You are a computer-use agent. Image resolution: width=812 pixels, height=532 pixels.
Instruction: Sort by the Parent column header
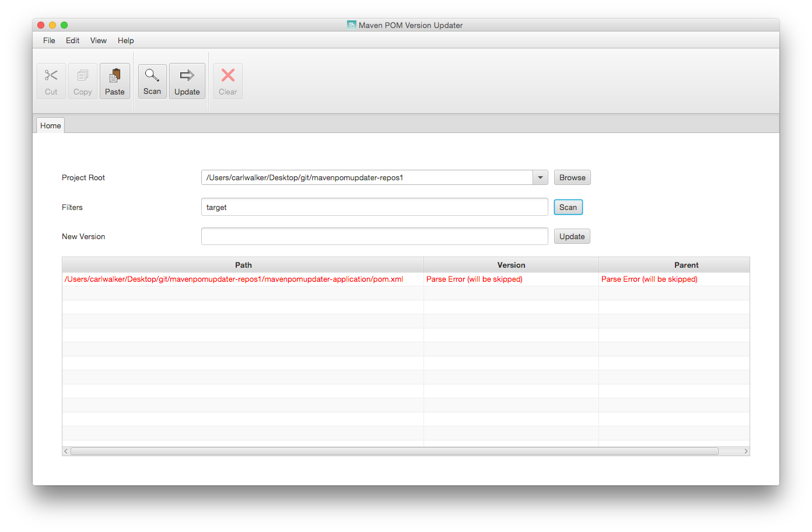coord(674,265)
